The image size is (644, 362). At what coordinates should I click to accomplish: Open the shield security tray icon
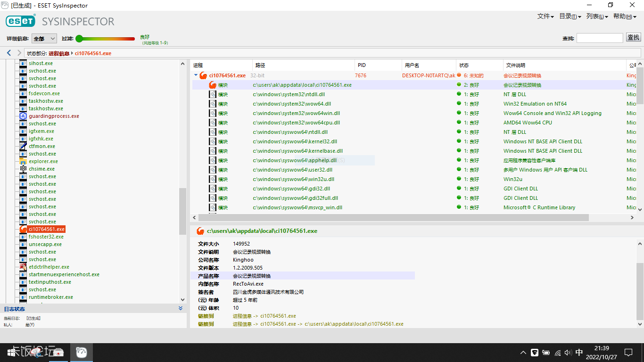535,353
